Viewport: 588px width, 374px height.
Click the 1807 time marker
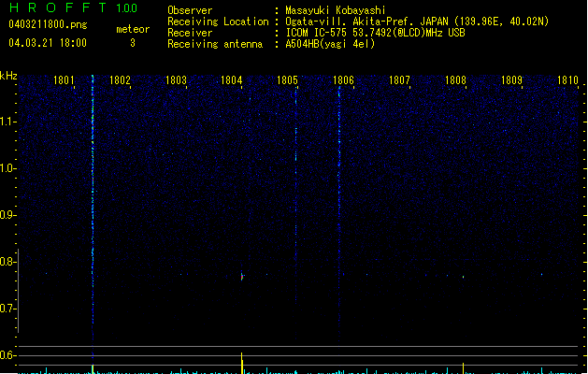point(399,80)
